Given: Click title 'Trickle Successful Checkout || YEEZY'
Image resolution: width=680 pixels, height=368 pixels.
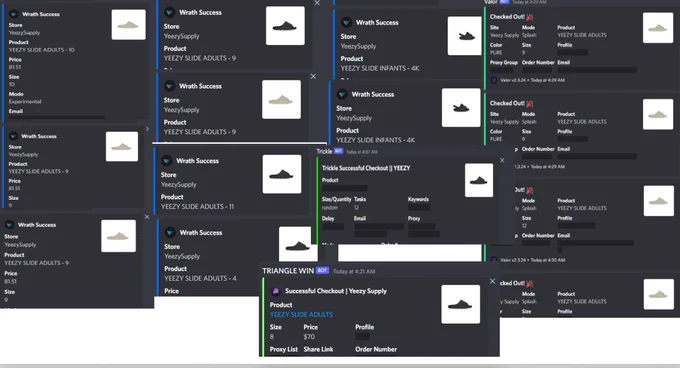Looking at the screenshot, I should [x=366, y=168].
